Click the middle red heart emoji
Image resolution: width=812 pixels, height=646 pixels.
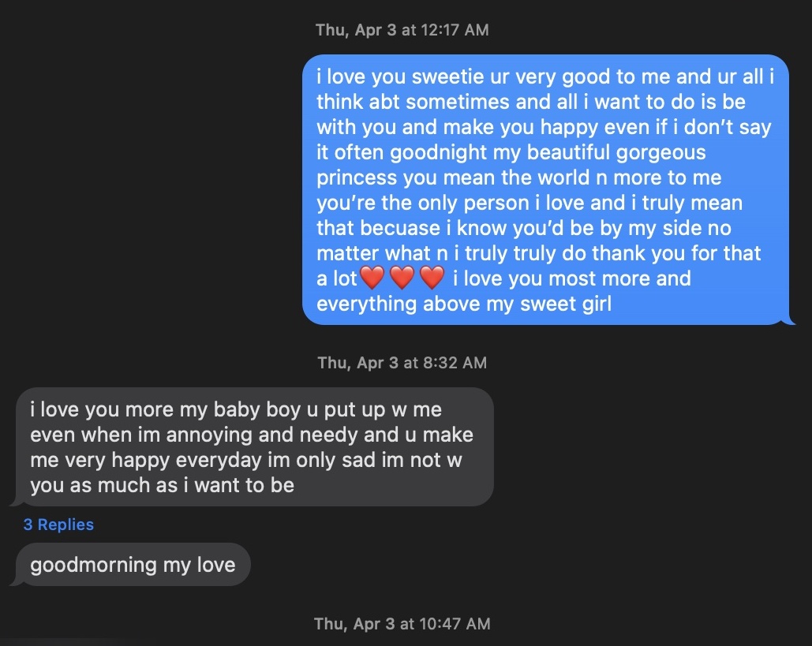pyautogui.click(x=402, y=278)
